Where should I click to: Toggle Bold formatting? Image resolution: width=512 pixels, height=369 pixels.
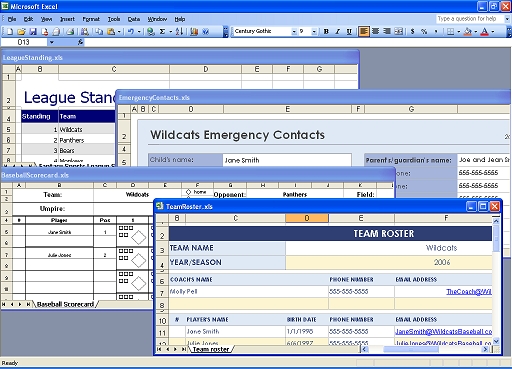pyautogui.click(x=326, y=31)
